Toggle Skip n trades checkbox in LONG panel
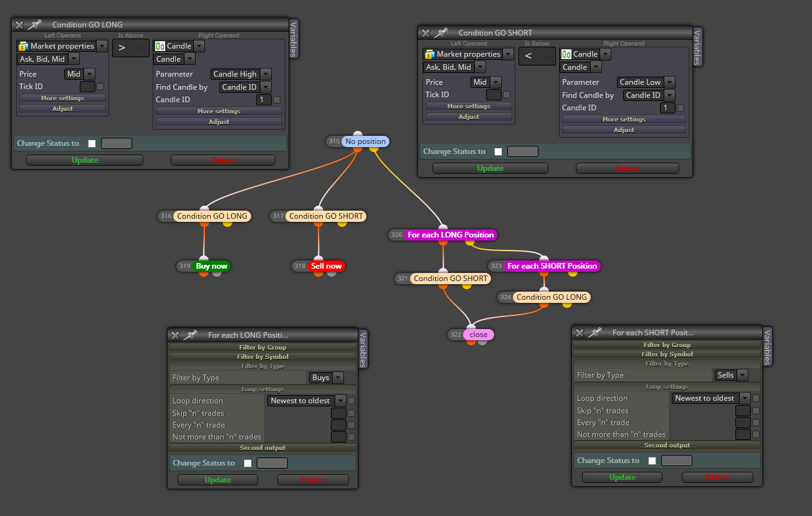The height and width of the screenshot is (516, 812). click(351, 413)
